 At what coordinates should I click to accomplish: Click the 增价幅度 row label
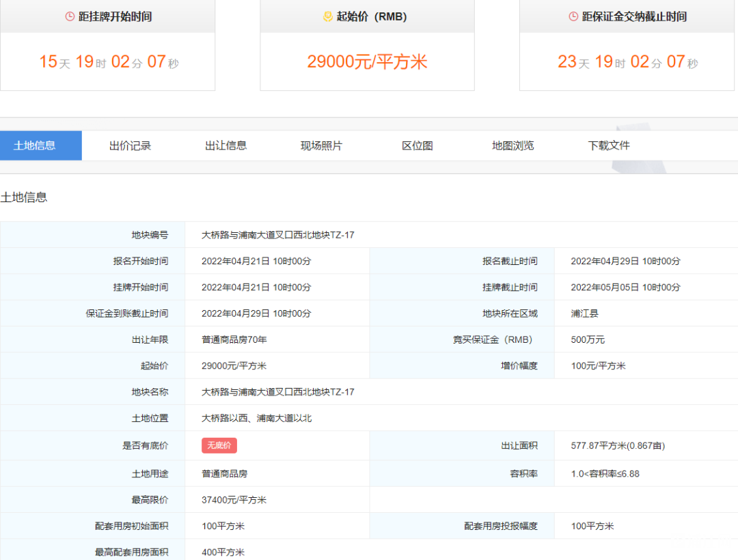(x=519, y=366)
